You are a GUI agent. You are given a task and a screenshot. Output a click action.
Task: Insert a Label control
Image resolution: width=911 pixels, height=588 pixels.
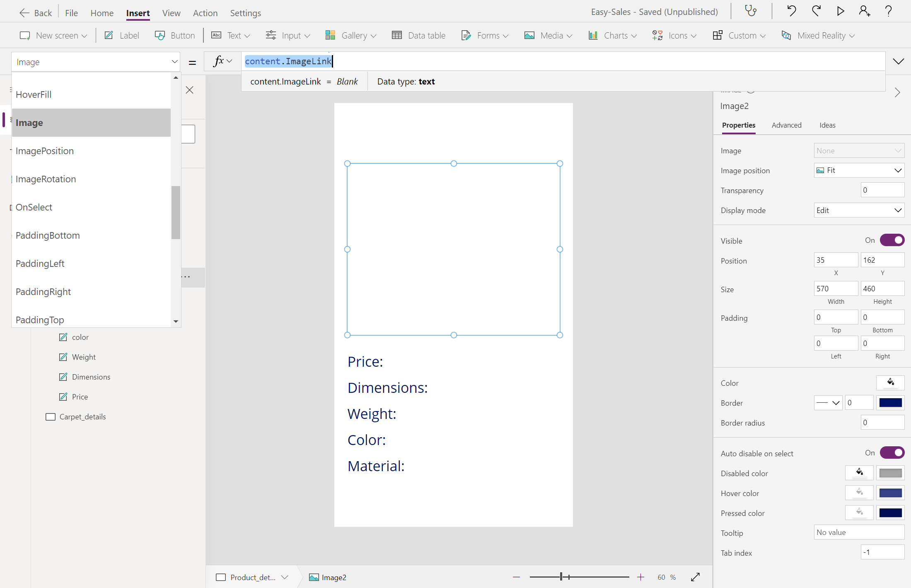pyautogui.click(x=121, y=36)
